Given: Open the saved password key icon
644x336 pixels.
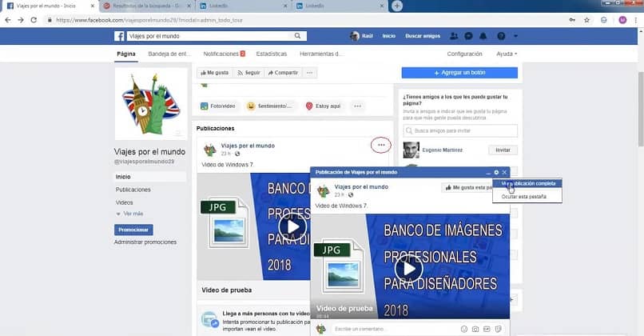Looking at the screenshot, I should pos(572,20).
